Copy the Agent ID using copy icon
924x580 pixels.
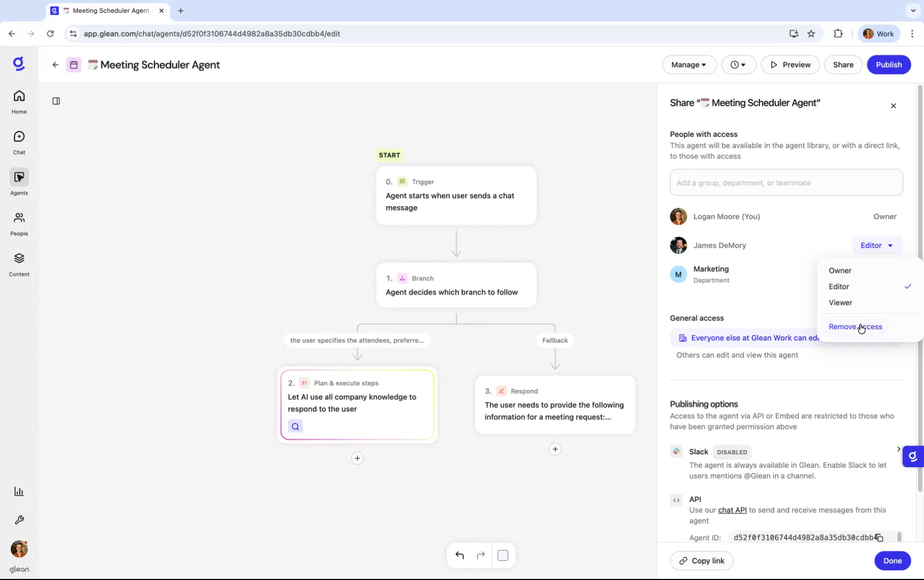pyautogui.click(x=879, y=538)
